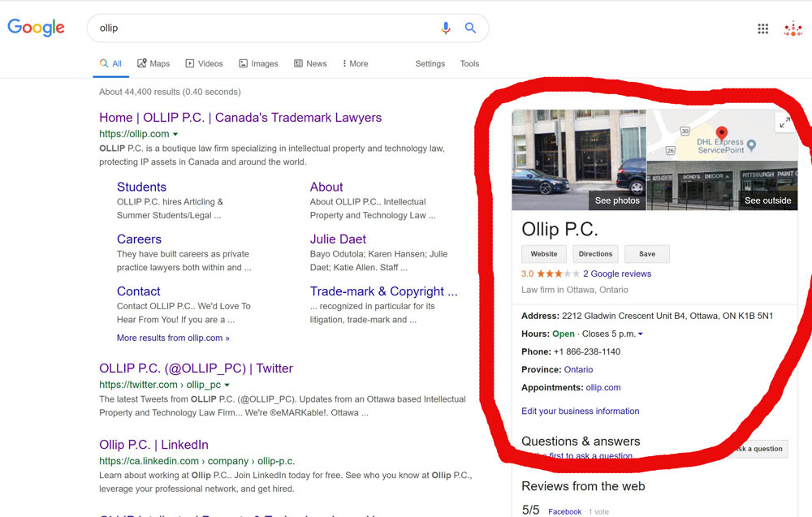Image resolution: width=812 pixels, height=517 pixels.
Task: Click the Ontario province link
Action: coord(578,369)
